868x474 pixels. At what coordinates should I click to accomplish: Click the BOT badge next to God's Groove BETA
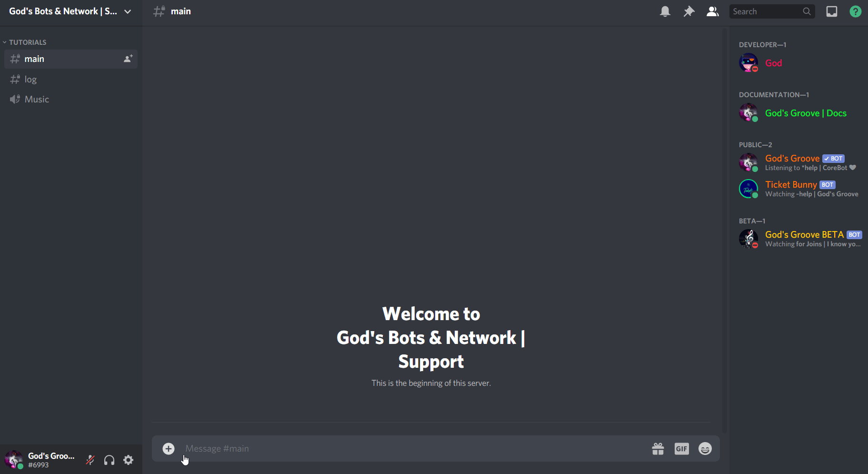tap(854, 235)
